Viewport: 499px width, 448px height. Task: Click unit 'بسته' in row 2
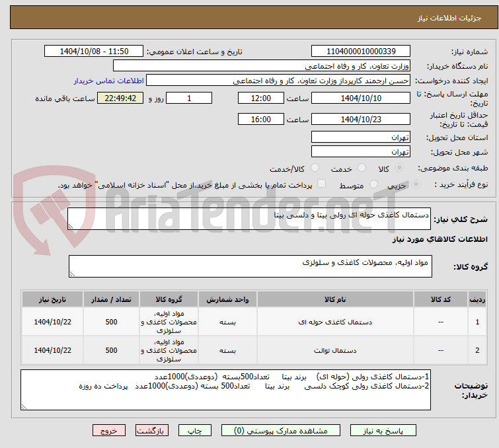coord(227,350)
